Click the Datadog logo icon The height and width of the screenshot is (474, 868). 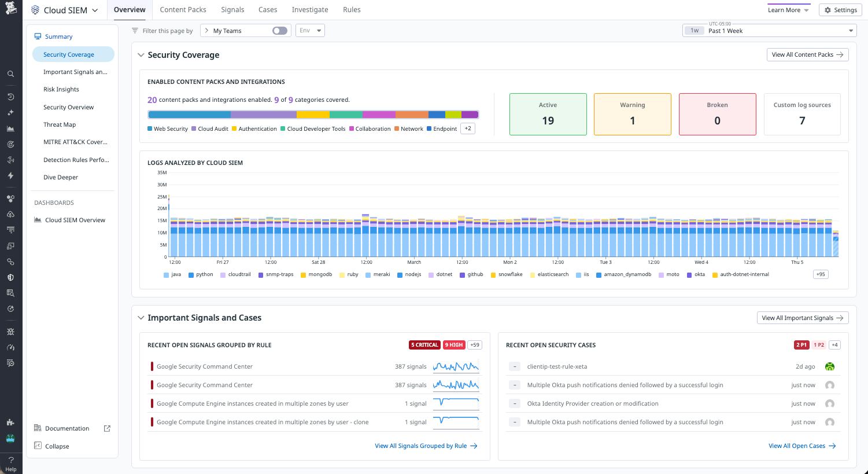point(11,9)
